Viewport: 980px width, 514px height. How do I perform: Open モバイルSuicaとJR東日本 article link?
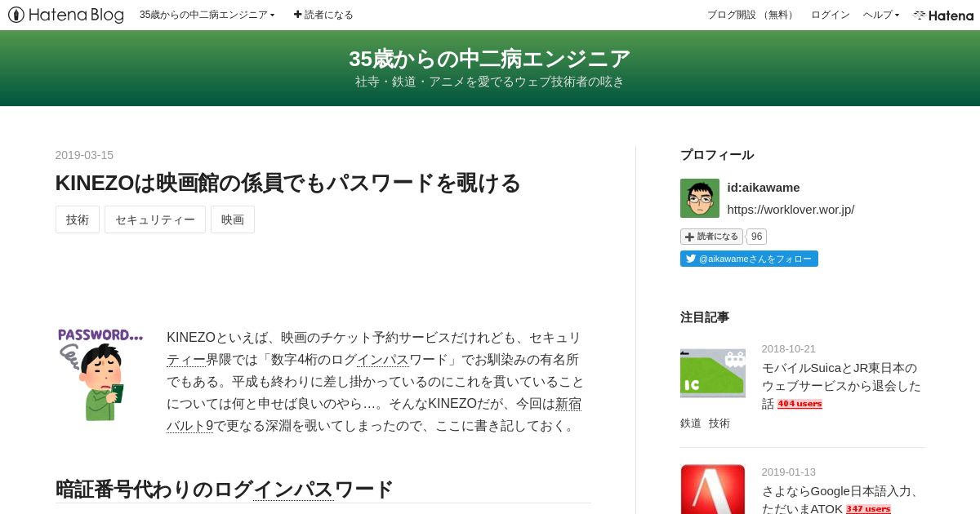point(840,385)
